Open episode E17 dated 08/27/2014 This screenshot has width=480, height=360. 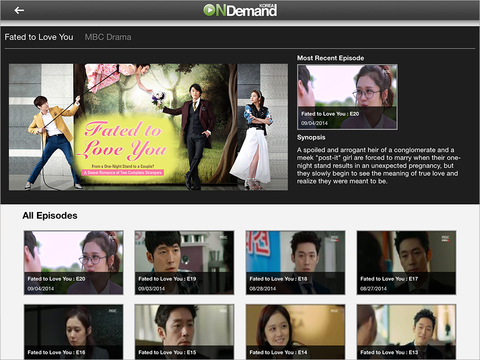[x=406, y=263]
